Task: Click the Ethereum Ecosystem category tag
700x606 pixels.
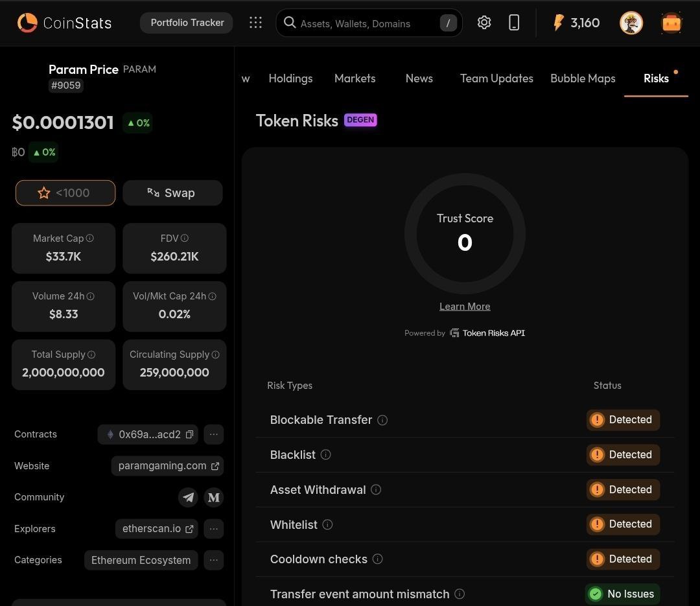Action: point(141,560)
